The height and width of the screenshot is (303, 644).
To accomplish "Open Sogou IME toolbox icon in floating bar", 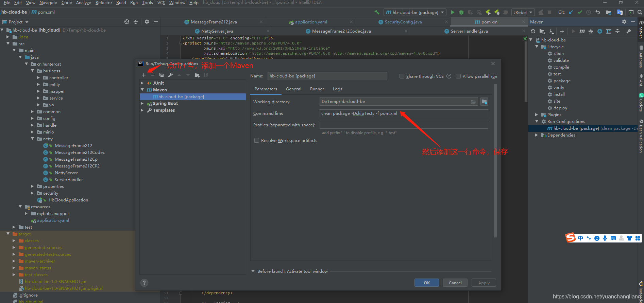I will tap(638, 238).
